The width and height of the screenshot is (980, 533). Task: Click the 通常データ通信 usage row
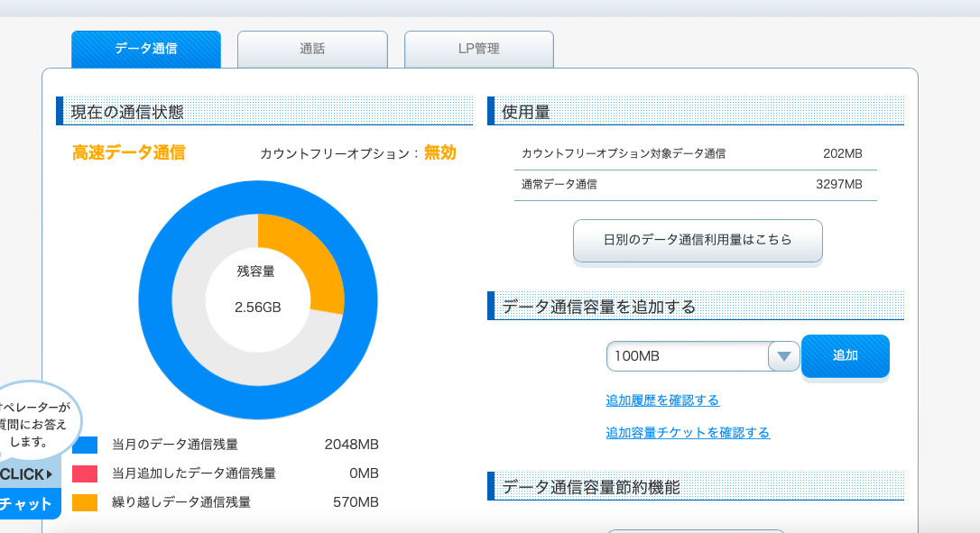[x=695, y=184]
